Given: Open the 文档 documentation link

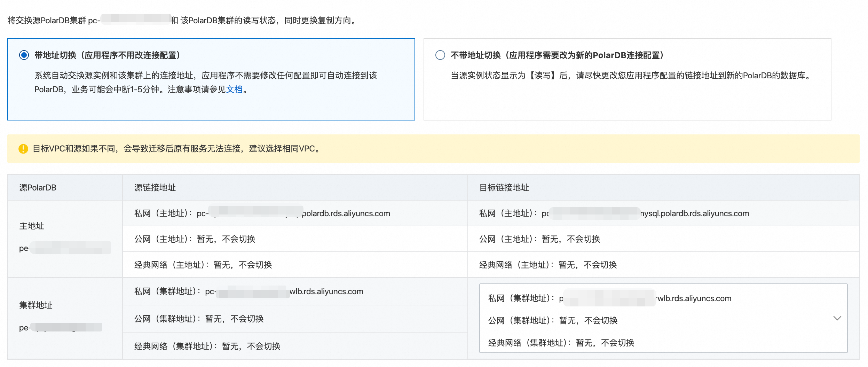Looking at the screenshot, I should (x=234, y=89).
